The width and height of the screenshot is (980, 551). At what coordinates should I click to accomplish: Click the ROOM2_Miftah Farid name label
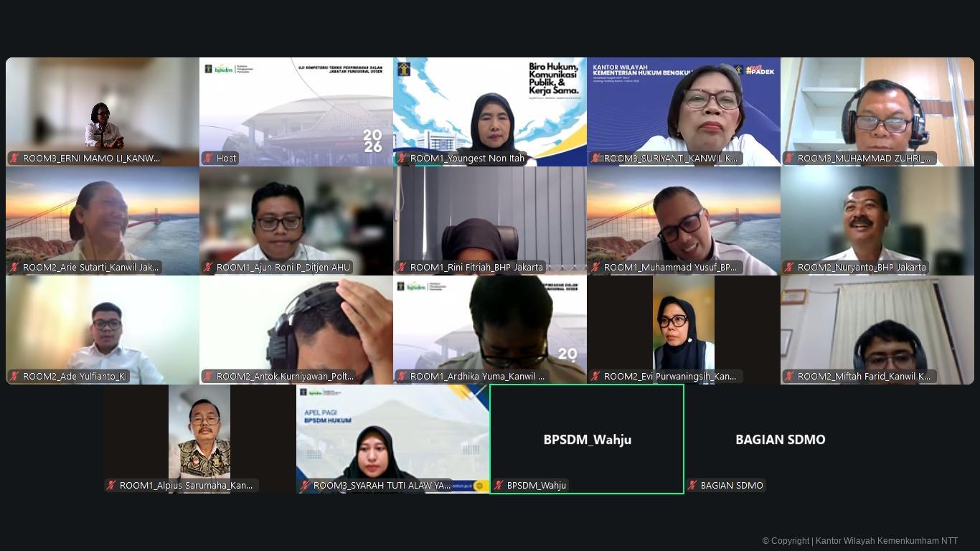pos(864,376)
